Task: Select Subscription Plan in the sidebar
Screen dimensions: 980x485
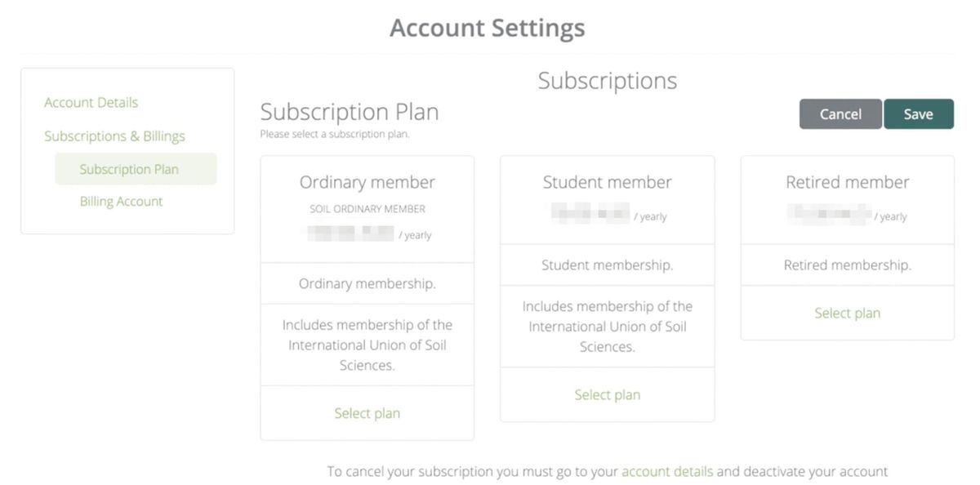Action: click(129, 170)
